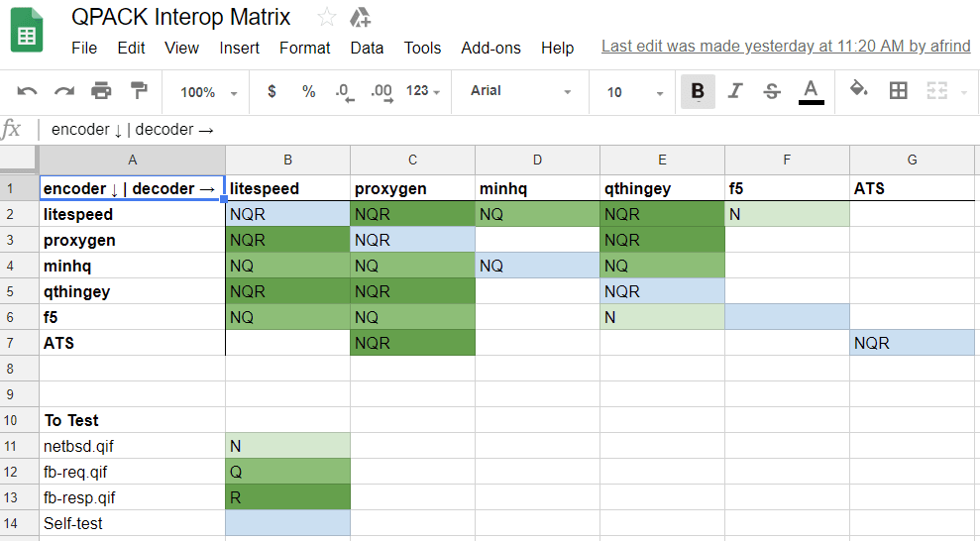Open the text color picker
The width and height of the screenshot is (980, 541).
(811, 92)
